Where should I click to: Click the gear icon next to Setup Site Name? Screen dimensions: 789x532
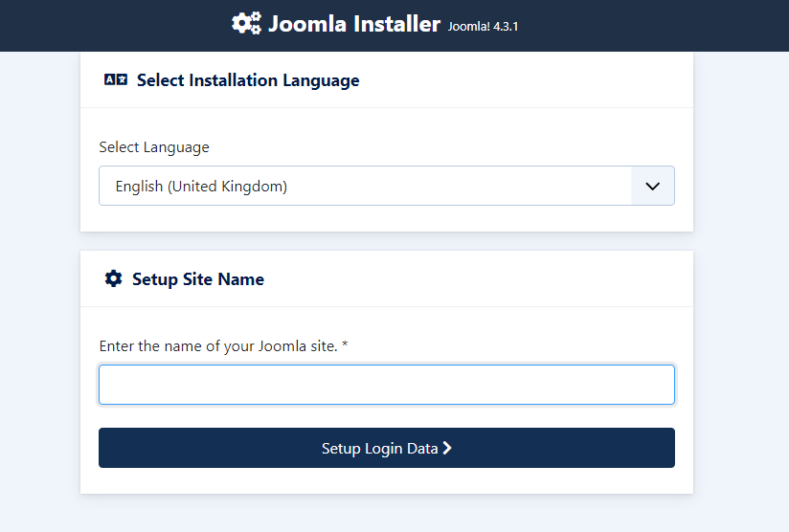(x=113, y=279)
